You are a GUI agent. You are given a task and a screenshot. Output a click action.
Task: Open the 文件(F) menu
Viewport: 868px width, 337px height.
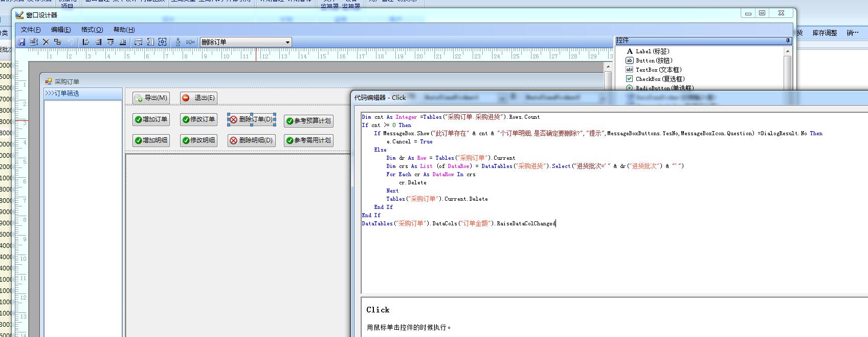pos(31,30)
